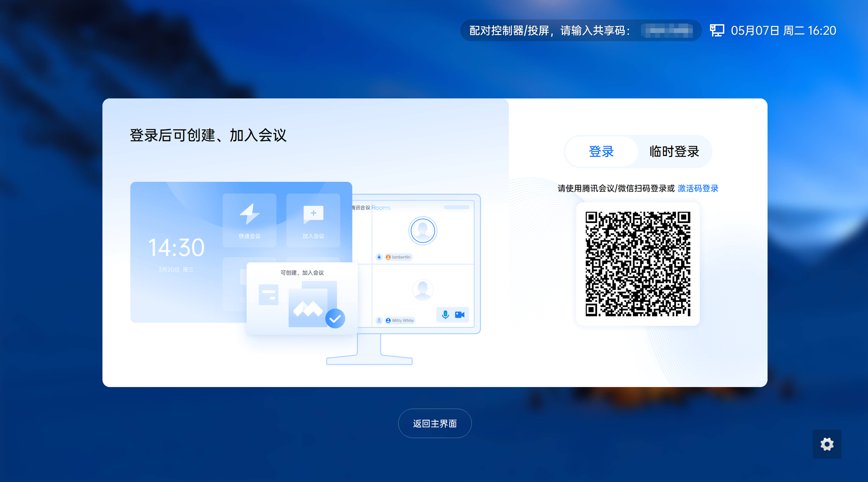Screen dimensions: 868x482
Task: Click the login QR code
Action: [x=638, y=264]
